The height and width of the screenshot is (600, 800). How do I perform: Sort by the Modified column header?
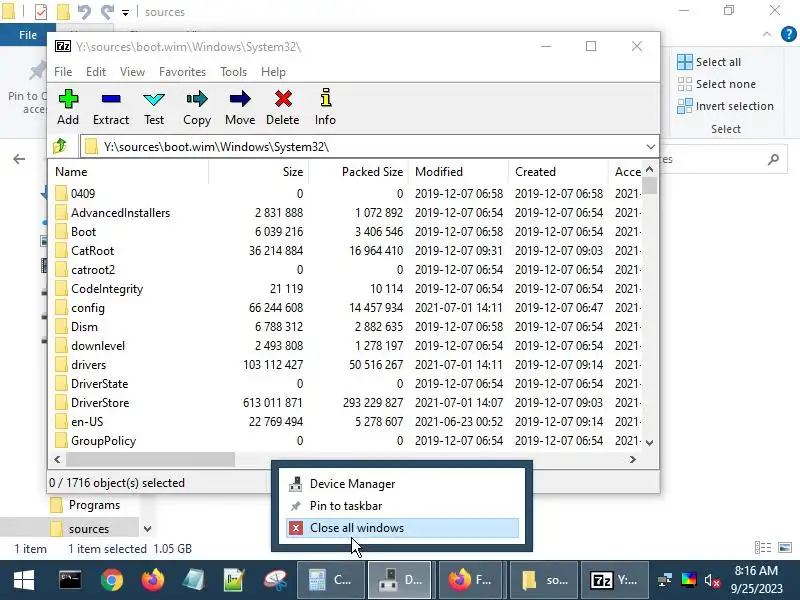458,171
